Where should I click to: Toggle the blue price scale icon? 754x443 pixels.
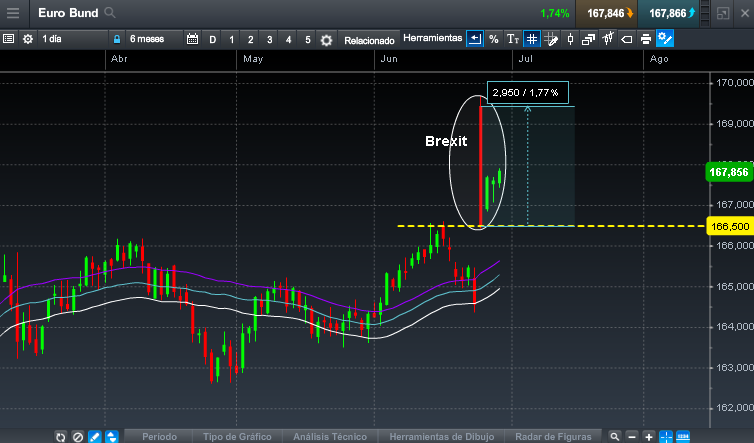click(683, 437)
